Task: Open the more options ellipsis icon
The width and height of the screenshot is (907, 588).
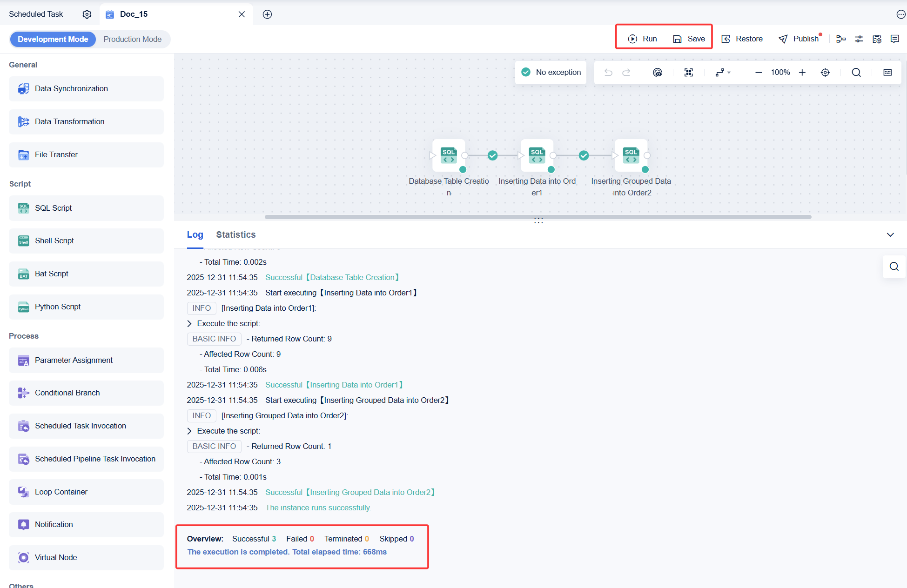Action: [x=900, y=14]
